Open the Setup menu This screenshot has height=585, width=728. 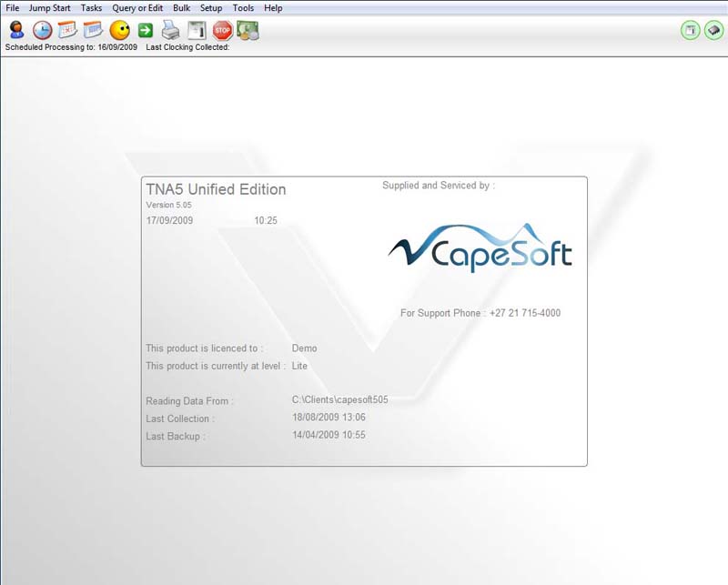point(211,8)
